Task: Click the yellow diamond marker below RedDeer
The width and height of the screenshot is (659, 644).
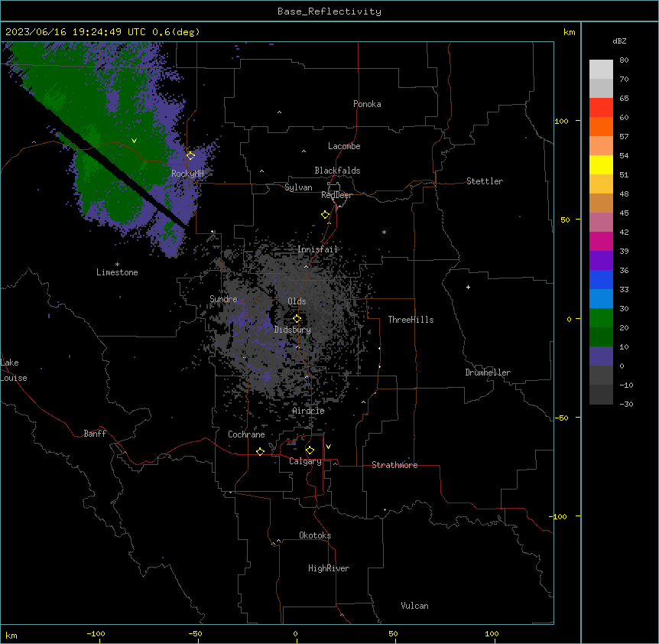Action: (x=325, y=215)
